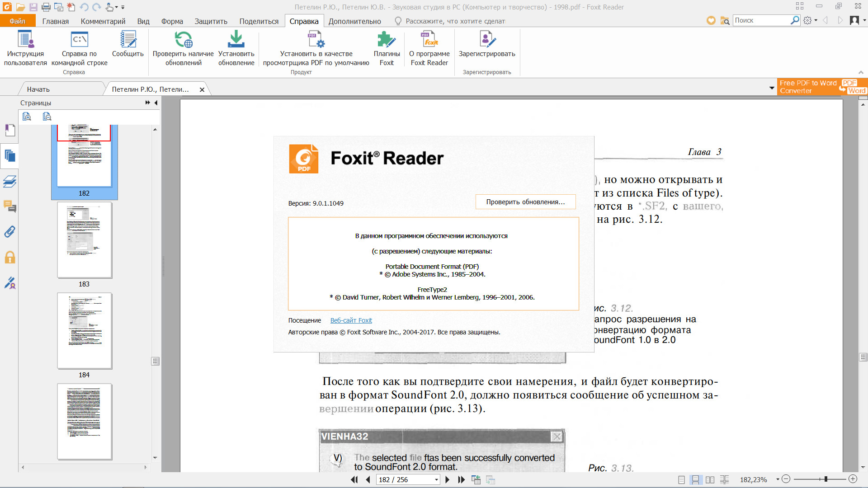Open the pages thumbnails side panel icon
The height and width of the screenshot is (488, 868).
tap(10, 156)
